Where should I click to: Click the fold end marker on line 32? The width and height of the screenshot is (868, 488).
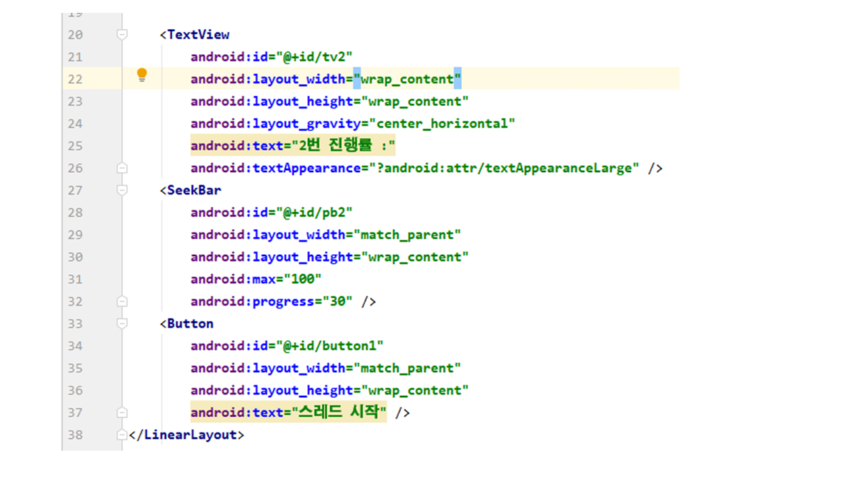click(x=122, y=301)
